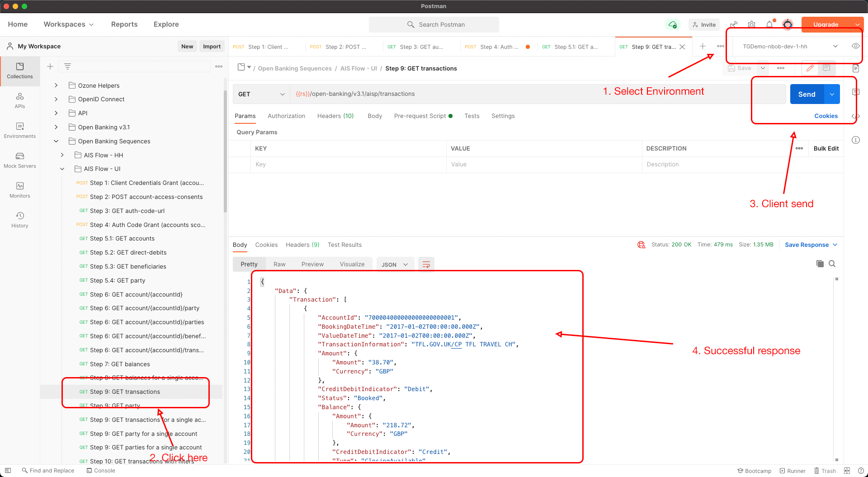This screenshot has width=868, height=477.
Task: Toggle the sidebar with the bottom-left icon
Action: tap(8, 471)
